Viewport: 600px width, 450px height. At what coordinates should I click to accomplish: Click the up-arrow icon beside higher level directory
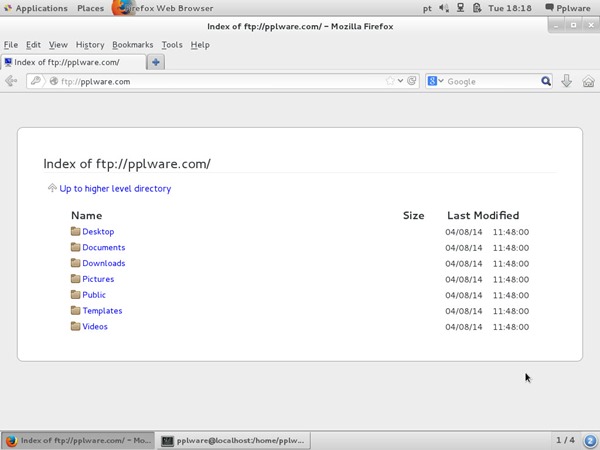[x=52, y=188]
